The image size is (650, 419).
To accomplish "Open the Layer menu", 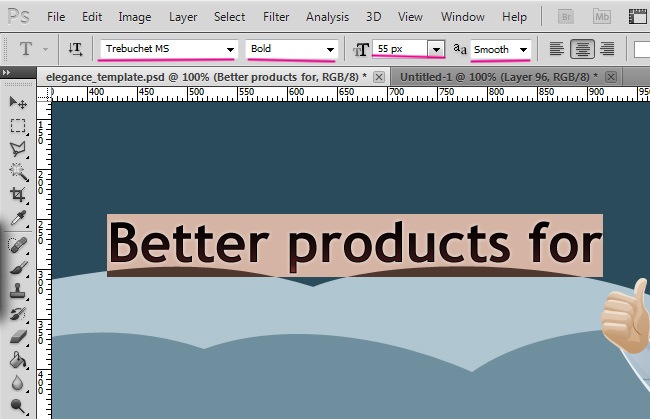I will point(183,17).
